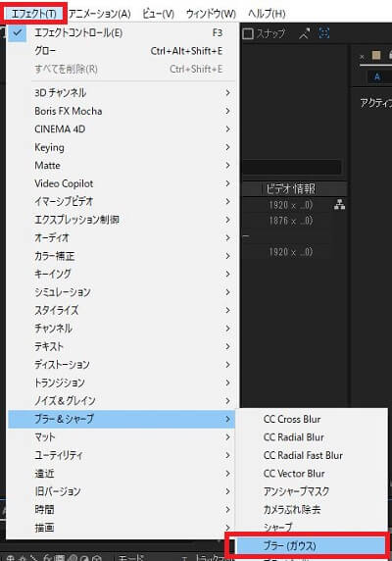Image resolution: width=392 pixels, height=561 pixels.
Task: Open the ウィンドウ menu
Action: (x=211, y=14)
